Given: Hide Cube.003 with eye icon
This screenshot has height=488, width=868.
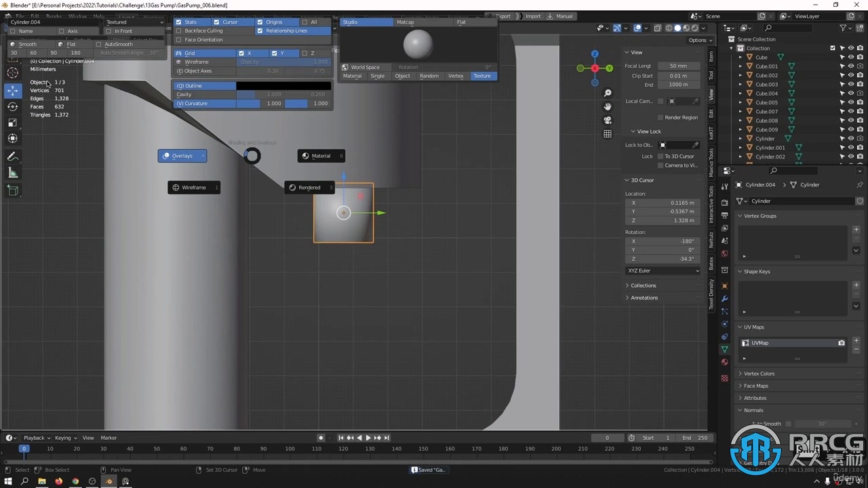Looking at the screenshot, I should pos(850,84).
